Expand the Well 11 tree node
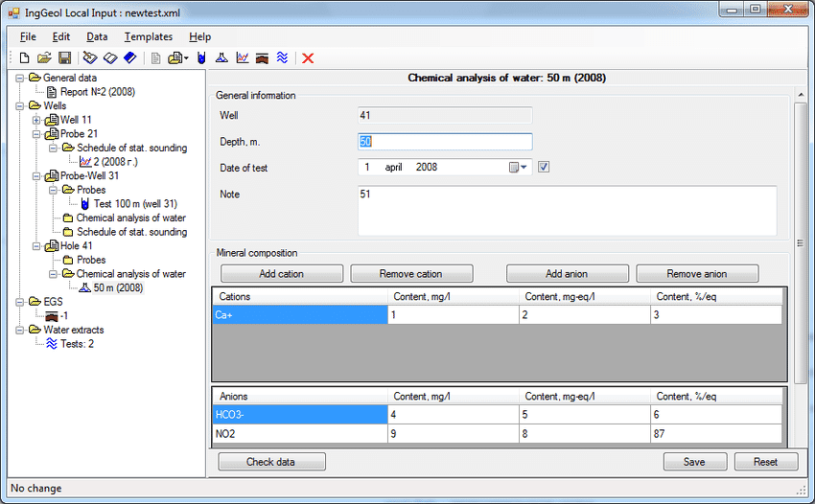This screenshot has width=815, height=504. click(x=36, y=120)
